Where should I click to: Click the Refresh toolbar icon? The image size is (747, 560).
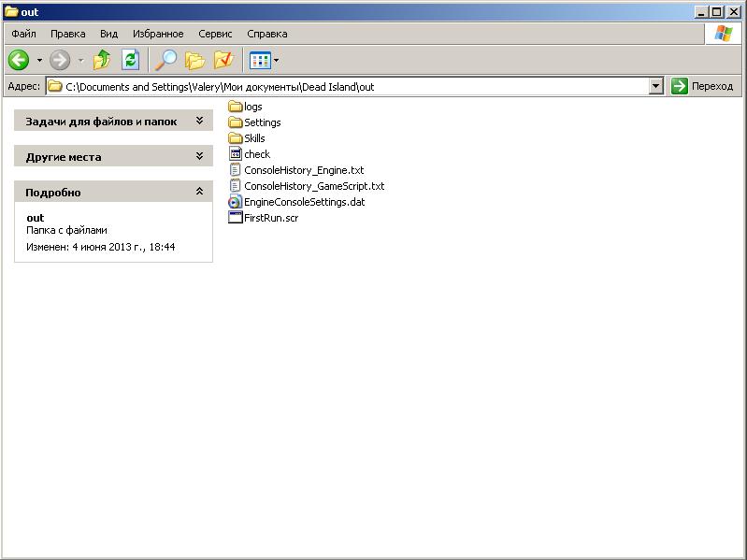pyautogui.click(x=130, y=60)
